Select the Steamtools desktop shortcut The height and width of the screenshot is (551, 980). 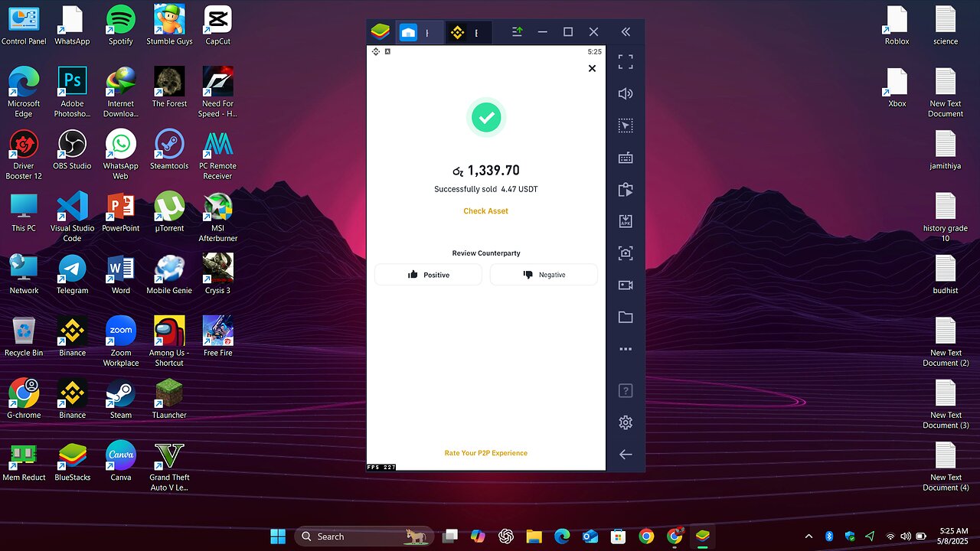pos(169,150)
